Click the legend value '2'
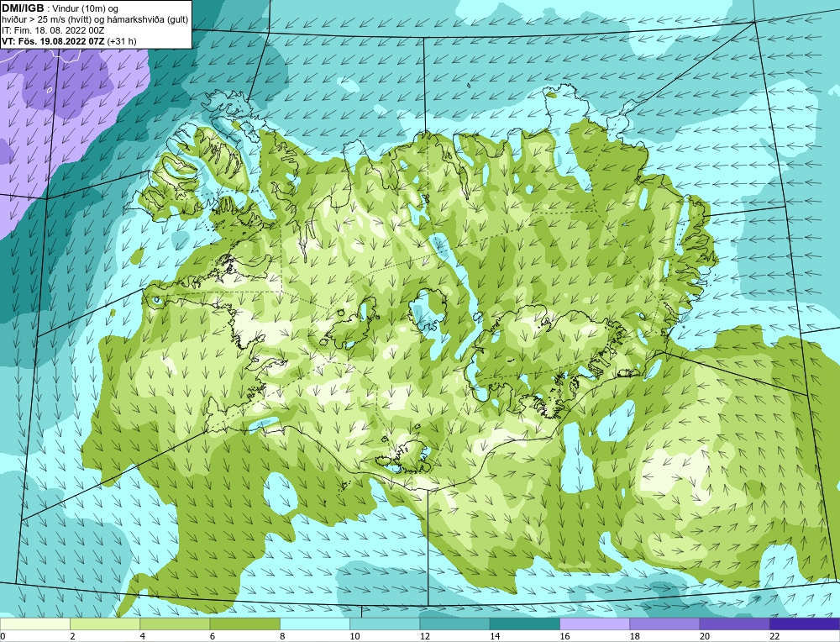The image size is (840, 642). (72, 636)
